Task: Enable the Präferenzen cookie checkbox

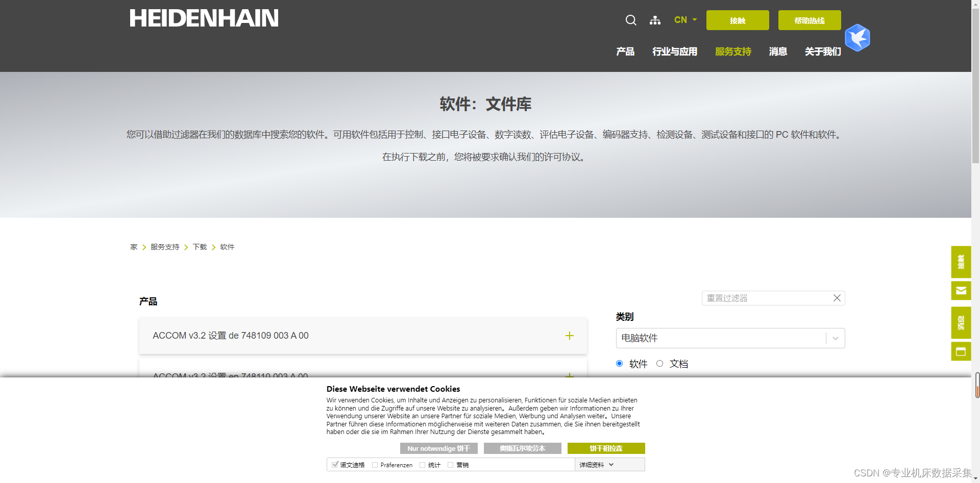Action: pos(375,465)
